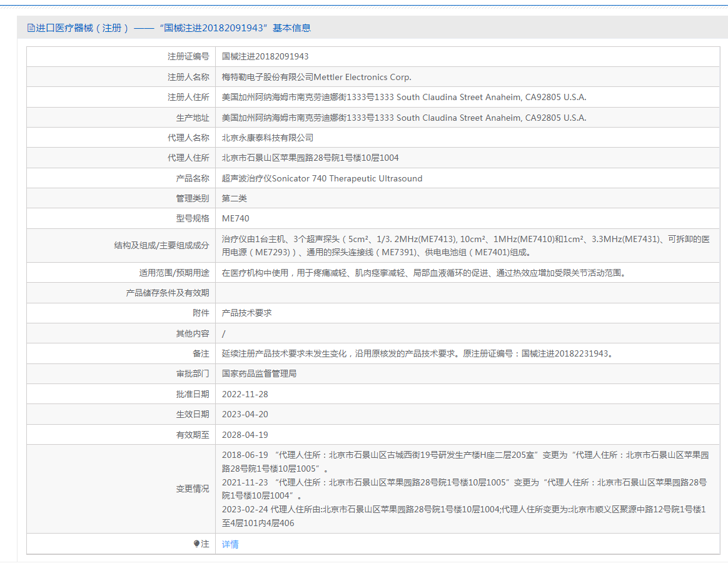Click the address value in the 注册人住所 row
The height and width of the screenshot is (563, 728).
tap(404, 97)
